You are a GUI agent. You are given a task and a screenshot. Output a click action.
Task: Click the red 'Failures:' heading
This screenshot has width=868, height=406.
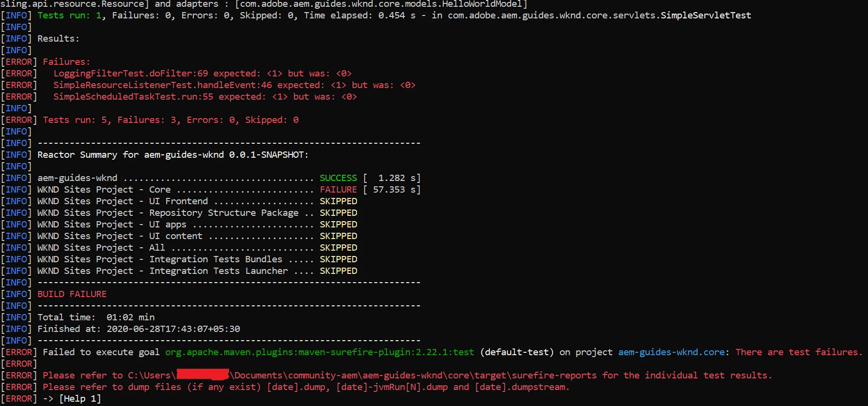coord(66,62)
